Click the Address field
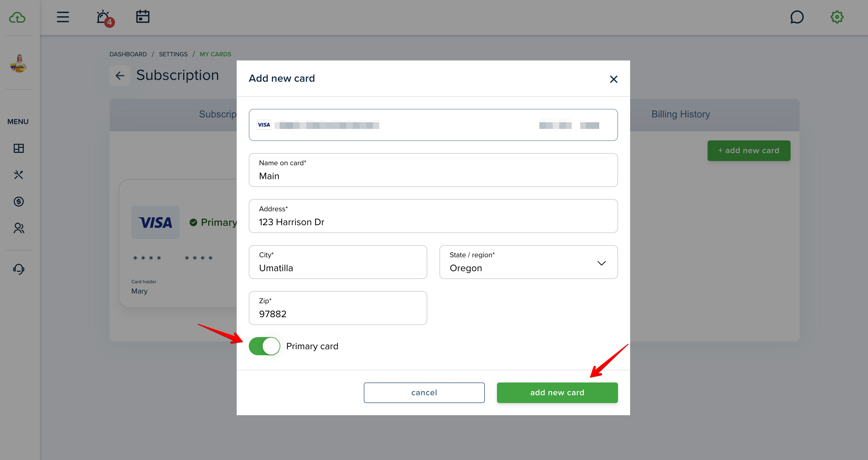This screenshot has width=868, height=460. [433, 216]
